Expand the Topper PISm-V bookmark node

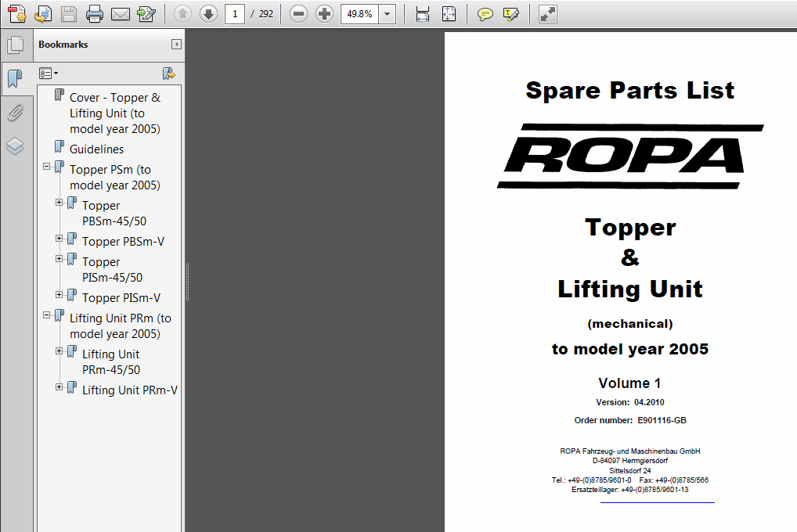(59, 295)
